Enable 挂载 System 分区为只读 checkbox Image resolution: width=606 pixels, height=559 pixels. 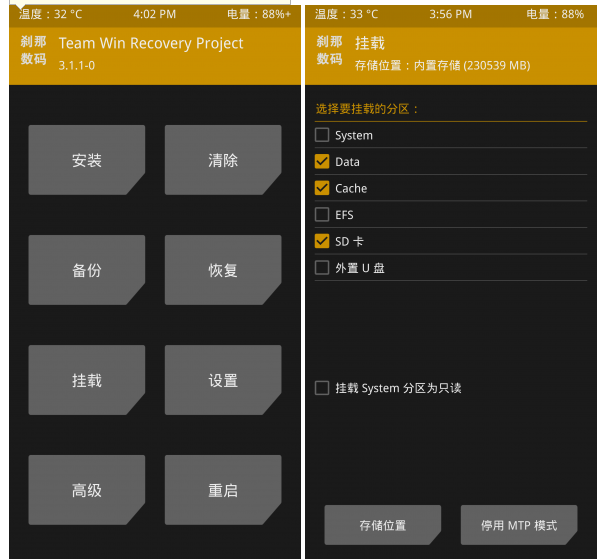(322, 388)
